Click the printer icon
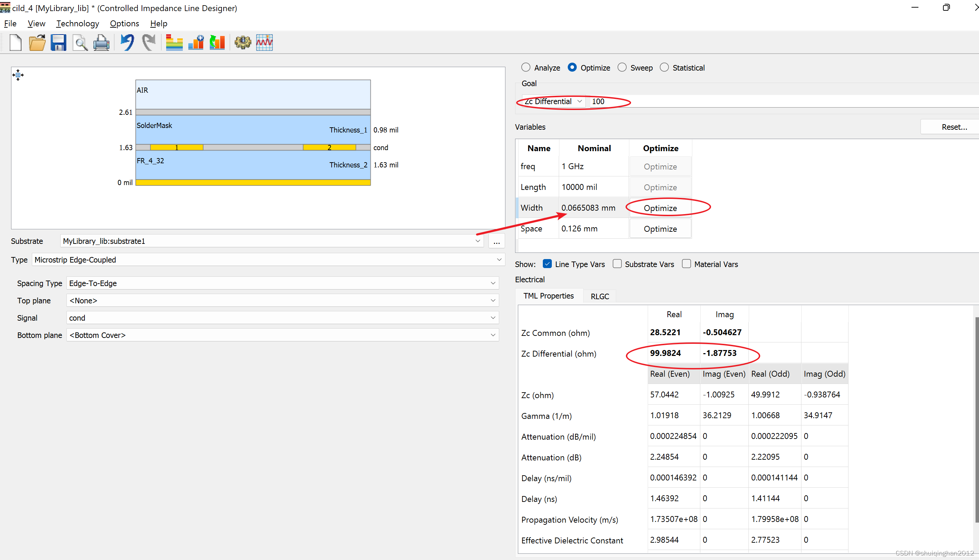This screenshot has width=979, height=560. click(x=101, y=42)
